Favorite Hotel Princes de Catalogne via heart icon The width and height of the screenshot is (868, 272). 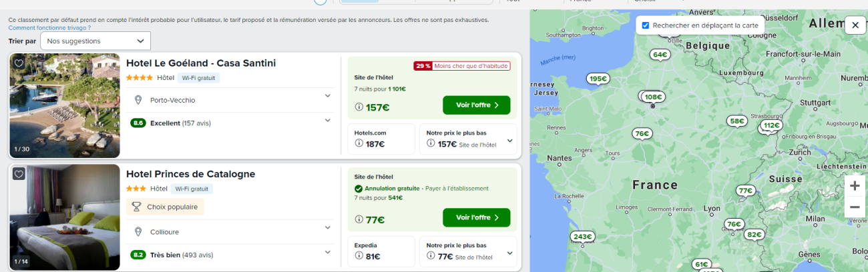click(x=19, y=174)
